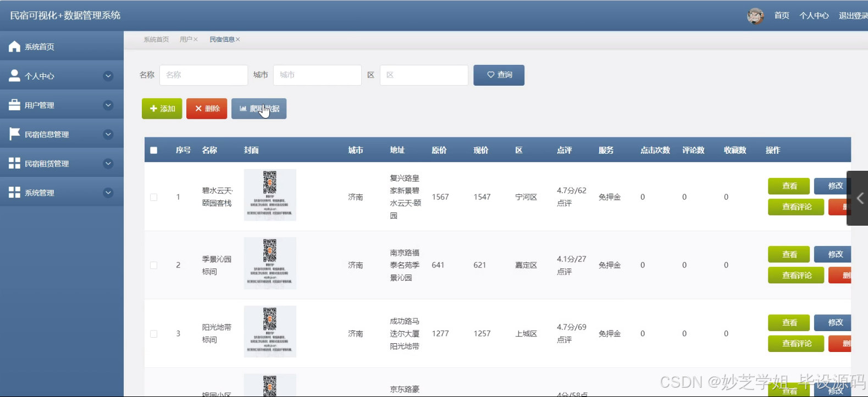The height and width of the screenshot is (397, 868).
Task: Click the grid icon beside 民宿租赁管理
Action: pos(15,163)
